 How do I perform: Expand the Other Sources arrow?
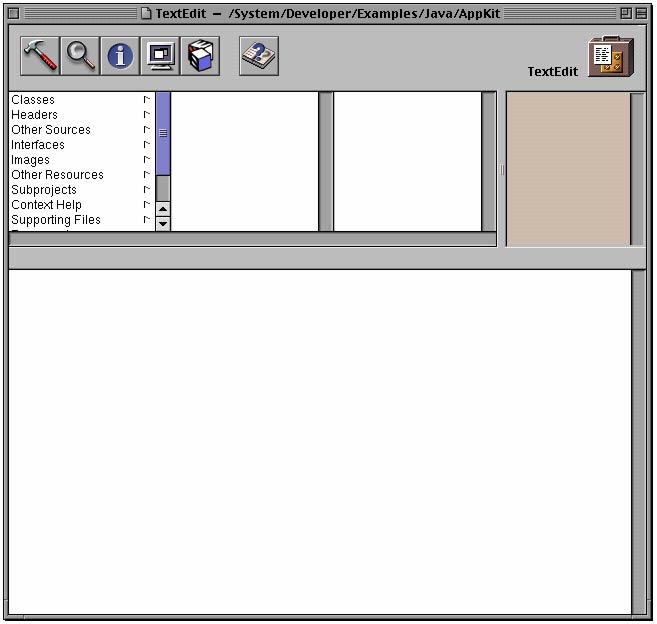pyautogui.click(x=146, y=130)
